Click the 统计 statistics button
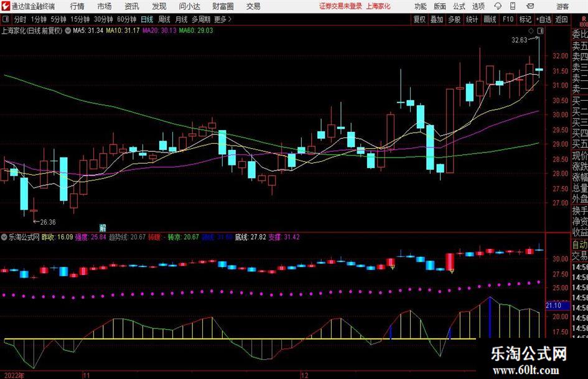The height and width of the screenshot is (379, 588). tap(472, 19)
